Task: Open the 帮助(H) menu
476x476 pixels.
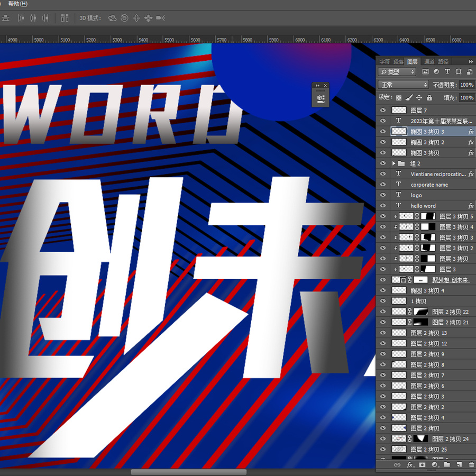Action: (x=17, y=4)
